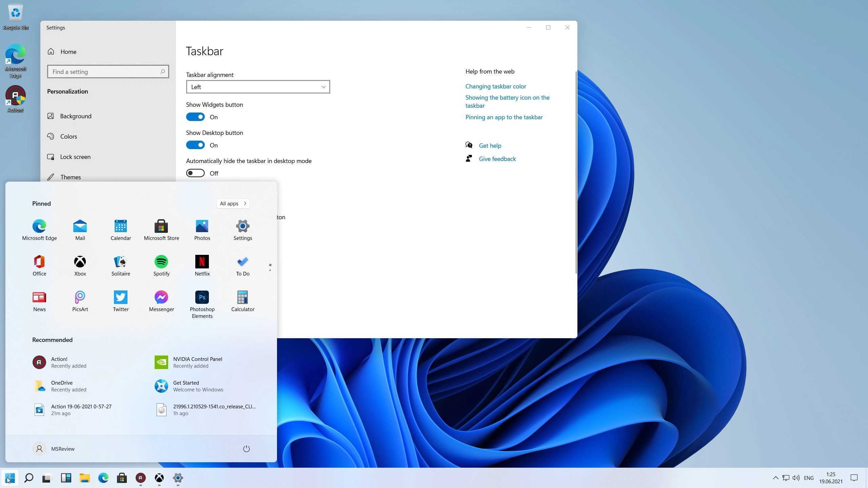The height and width of the screenshot is (488, 868).
Task: Search for a setting in Find a setting field
Action: click(107, 72)
